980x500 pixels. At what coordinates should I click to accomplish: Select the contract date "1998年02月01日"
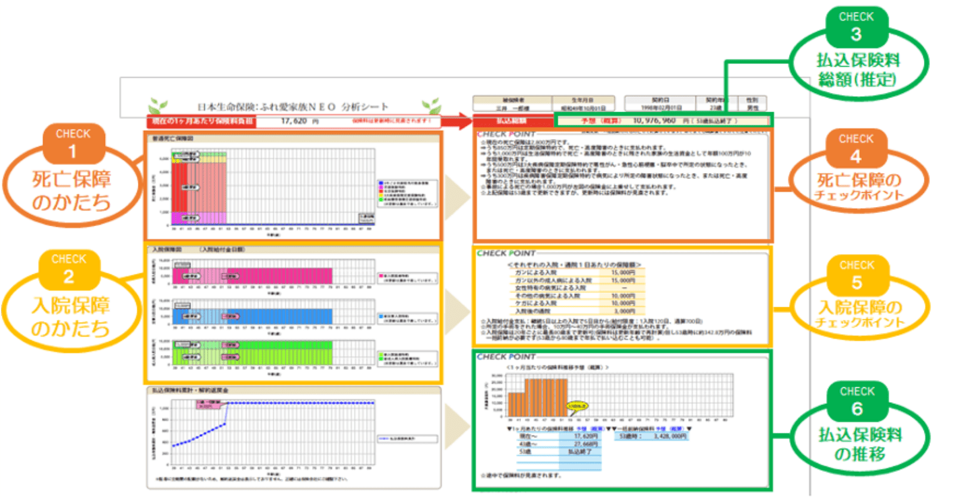tap(661, 108)
